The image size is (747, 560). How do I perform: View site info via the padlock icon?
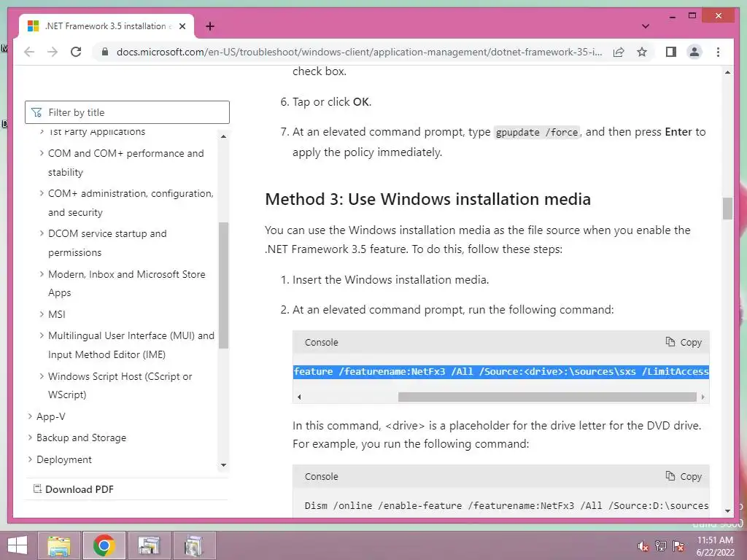coord(105,52)
